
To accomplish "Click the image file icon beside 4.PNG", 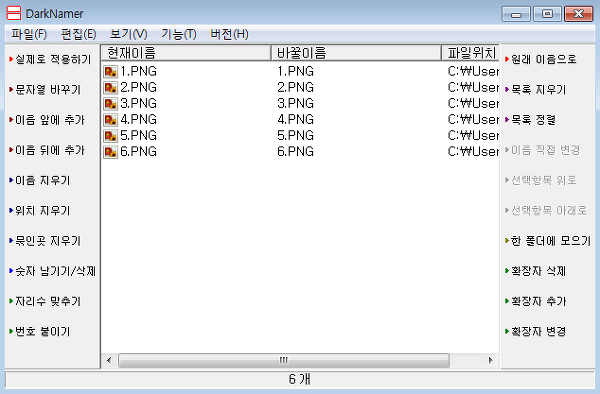I will [x=111, y=120].
